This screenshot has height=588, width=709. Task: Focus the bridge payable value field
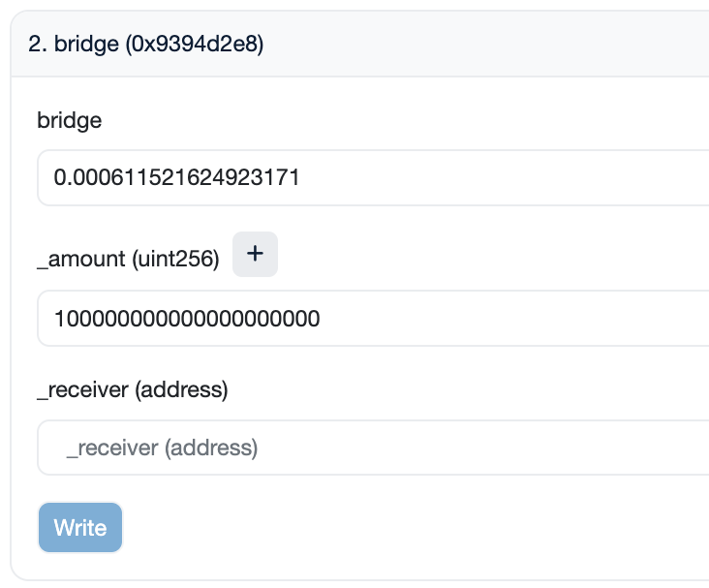373,177
